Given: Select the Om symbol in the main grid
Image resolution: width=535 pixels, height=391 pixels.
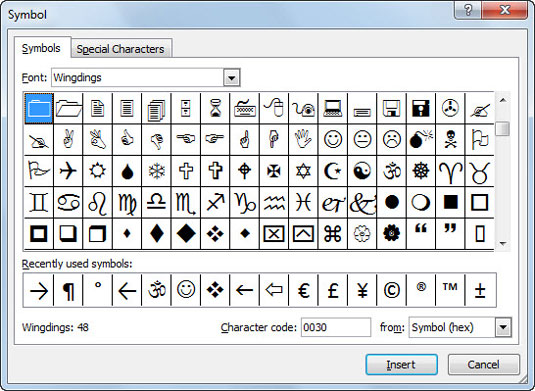Looking at the screenshot, I should click(x=391, y=171).
